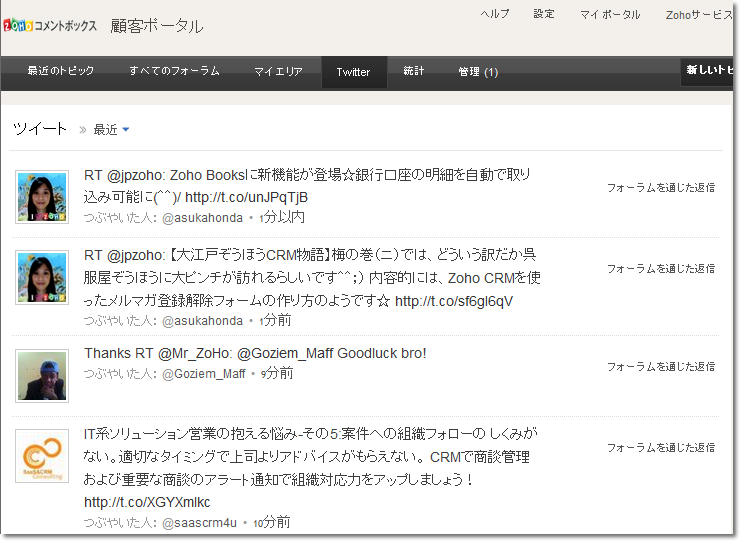
Task: Click @asukahonda under 大江戸 CRM tweet
Action: pos(202,321)
